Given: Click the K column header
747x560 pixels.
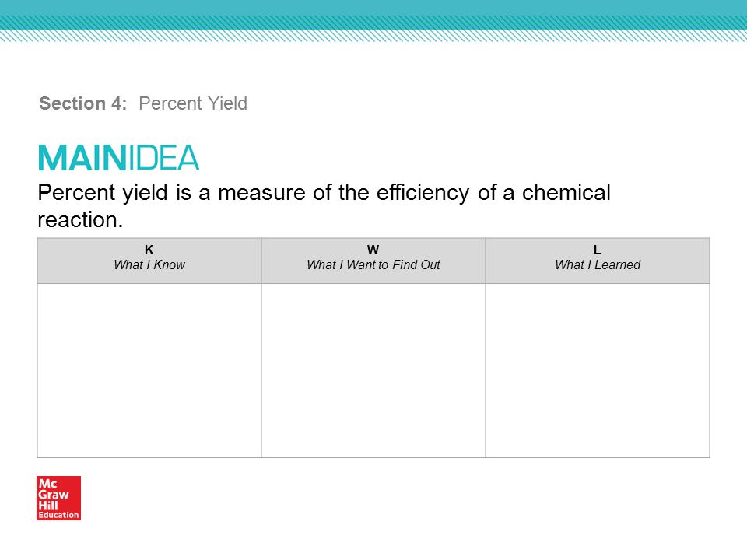Looking at the screenshot, I should pos(149,250).
